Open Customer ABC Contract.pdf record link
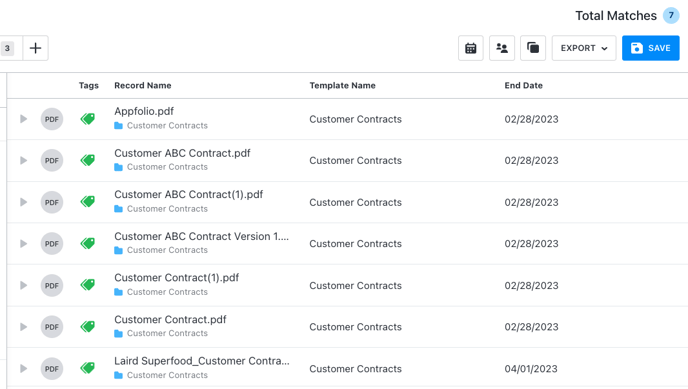 coord(182,153)
